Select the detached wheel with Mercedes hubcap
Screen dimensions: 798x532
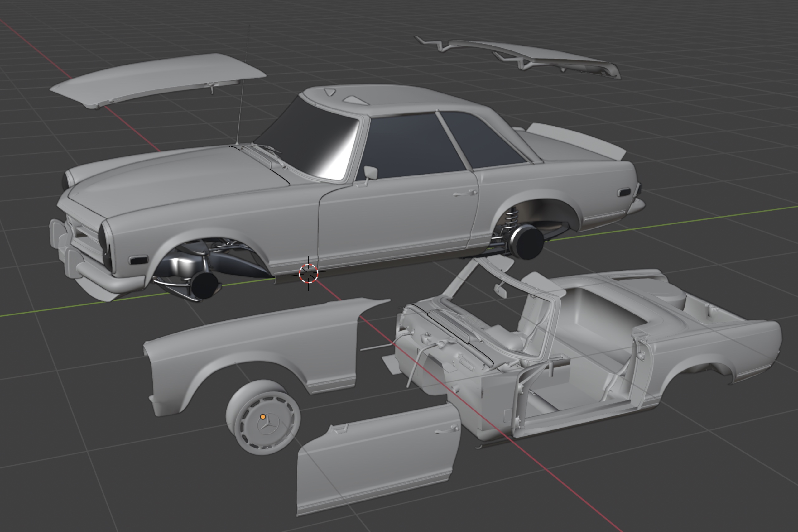pos(263,417)
